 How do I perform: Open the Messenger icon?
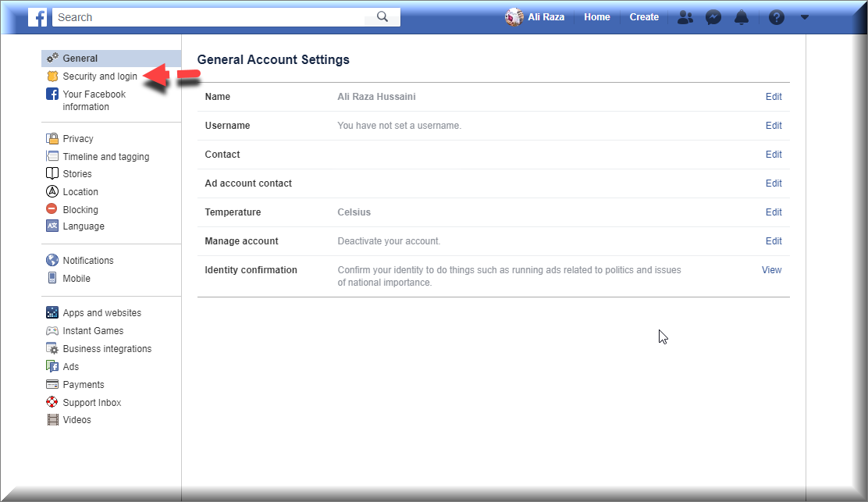[x=713, y=17]
